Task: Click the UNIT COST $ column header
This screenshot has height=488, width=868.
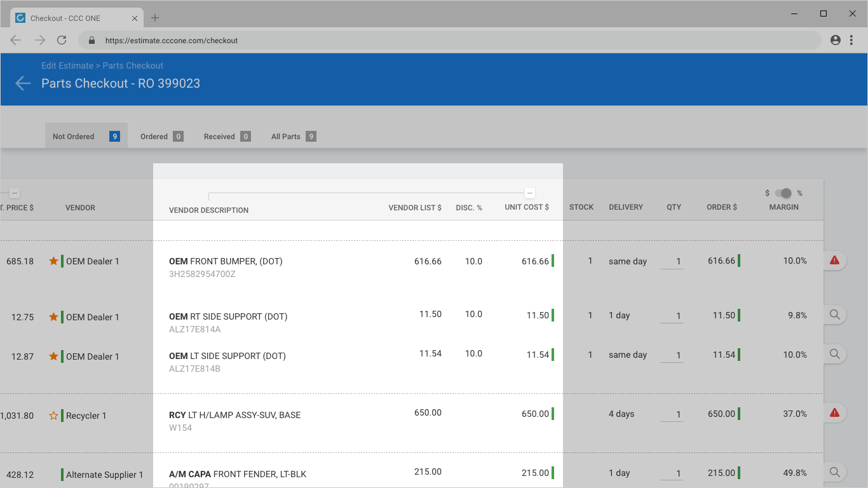Action: tap(527, 207)
